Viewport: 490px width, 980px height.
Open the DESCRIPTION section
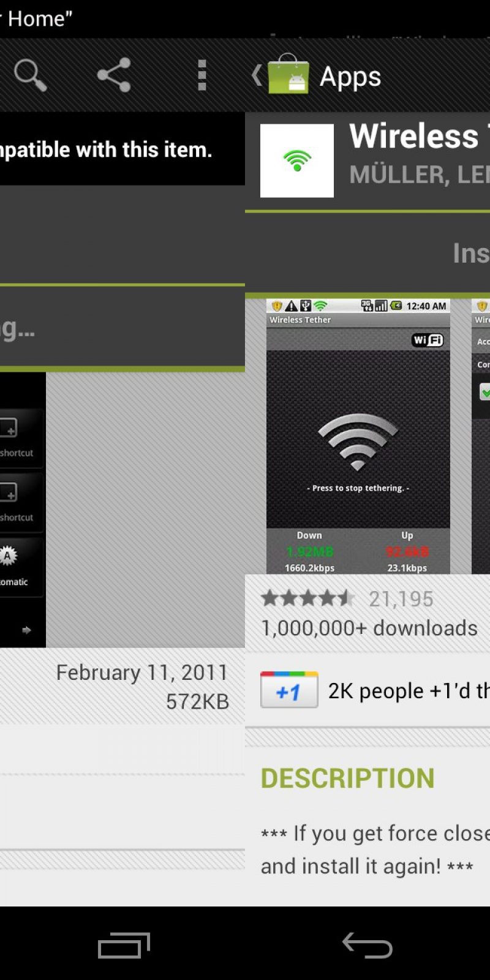coord(347,778)
